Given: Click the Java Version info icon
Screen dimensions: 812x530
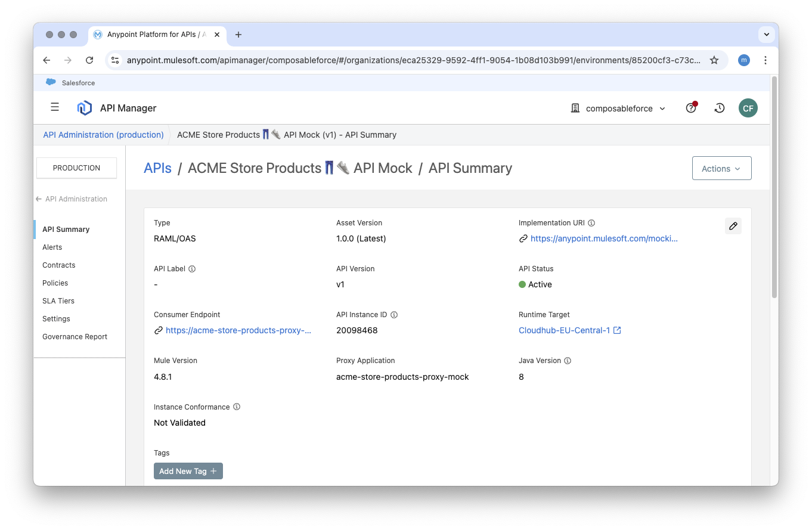Looking at the screenshot, I should pos(568,361).
